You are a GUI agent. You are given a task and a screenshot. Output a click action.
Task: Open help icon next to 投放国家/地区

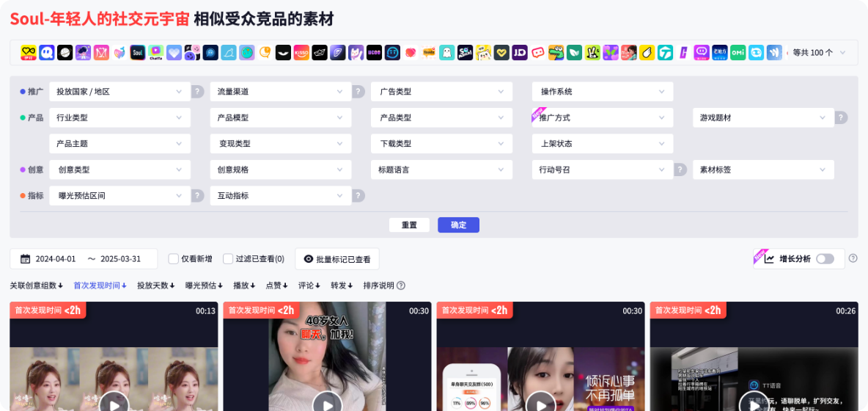point(198,92)
